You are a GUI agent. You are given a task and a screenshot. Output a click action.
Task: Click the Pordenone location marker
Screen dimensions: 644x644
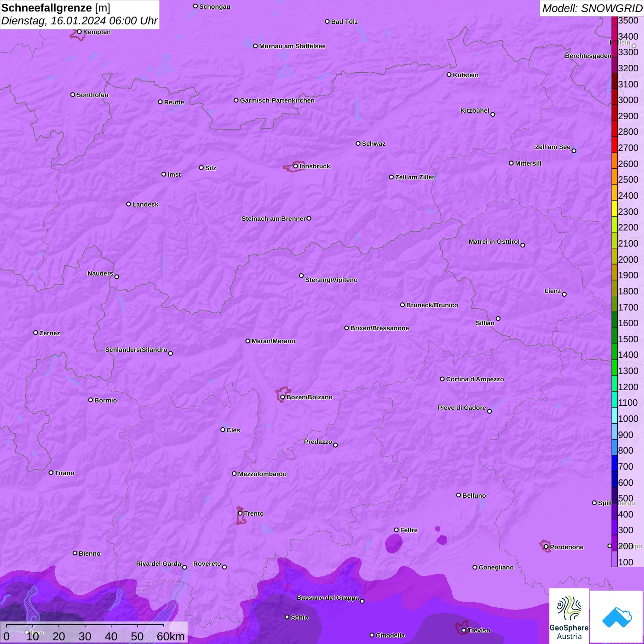tap(546, 547)
